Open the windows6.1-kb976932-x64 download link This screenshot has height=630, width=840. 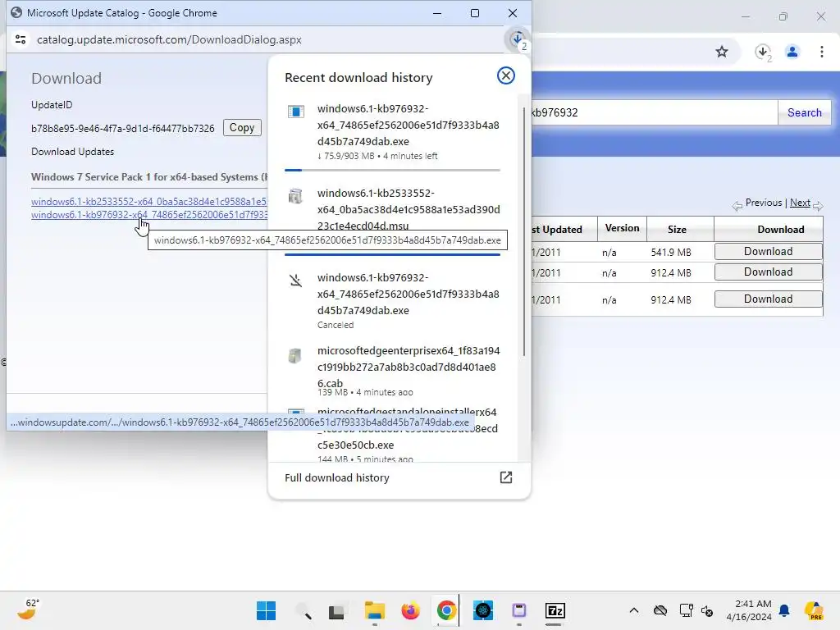(149, 215)
